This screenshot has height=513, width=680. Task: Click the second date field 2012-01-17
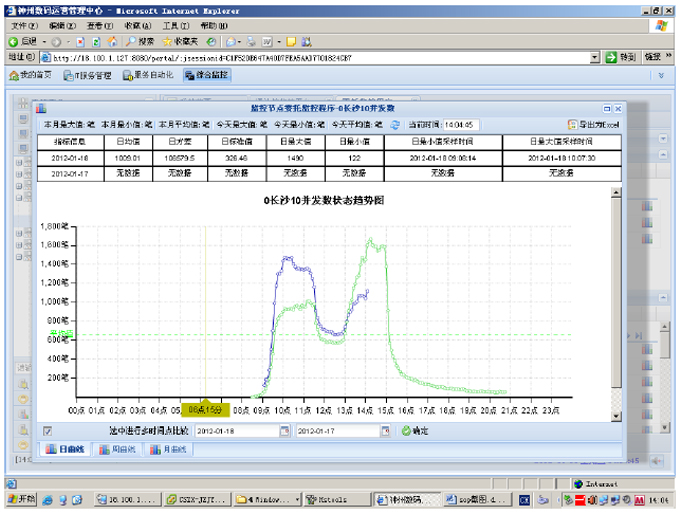pos(338,431)
